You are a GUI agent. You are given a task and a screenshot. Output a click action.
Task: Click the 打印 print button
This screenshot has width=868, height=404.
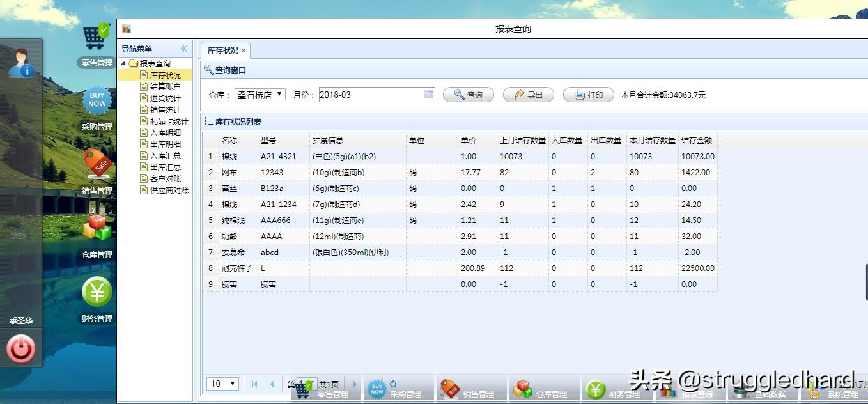coord(587,93)
